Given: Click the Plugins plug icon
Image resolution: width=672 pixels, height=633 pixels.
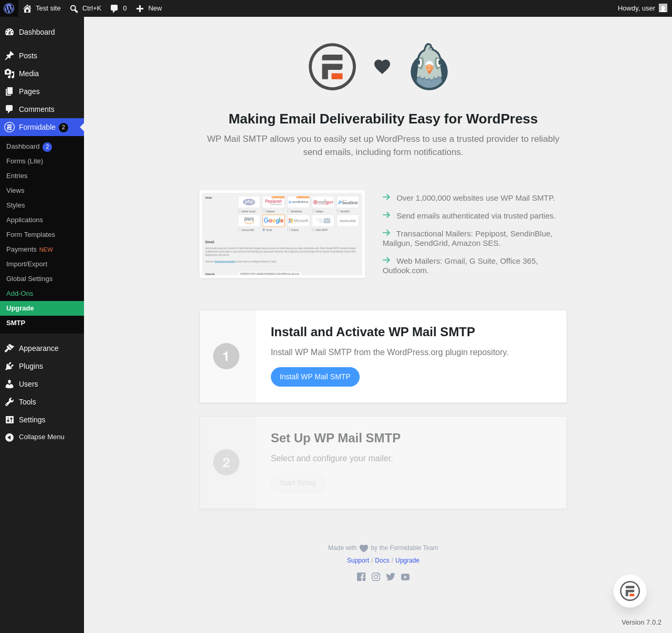Looking at the screenshot, I should point(9,366).
